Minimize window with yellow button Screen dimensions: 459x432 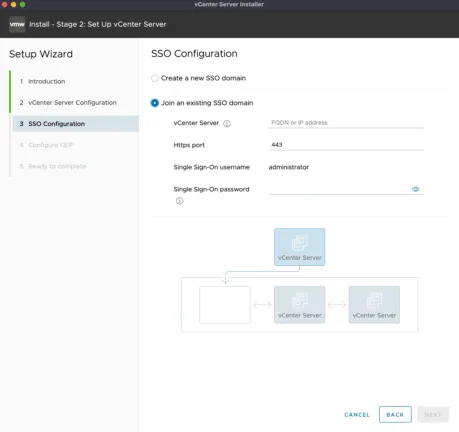coord(14,4)
